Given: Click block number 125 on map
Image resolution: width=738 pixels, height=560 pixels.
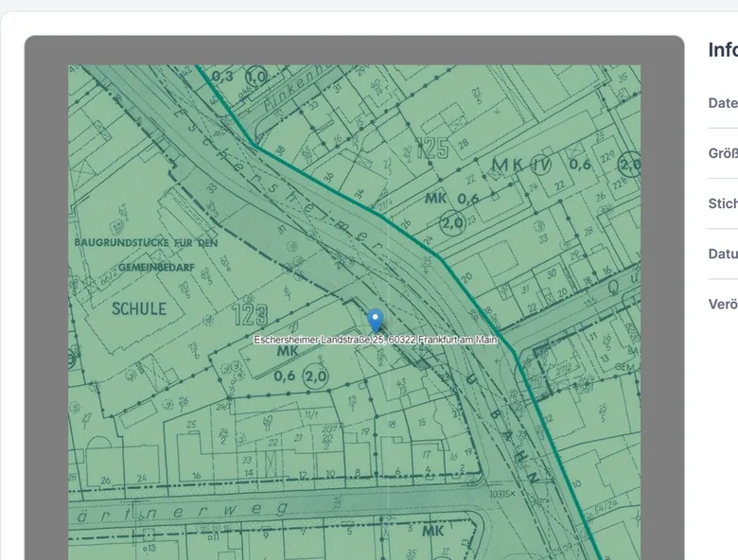Looking at the screenshot, I should click(x=432, y=148).
